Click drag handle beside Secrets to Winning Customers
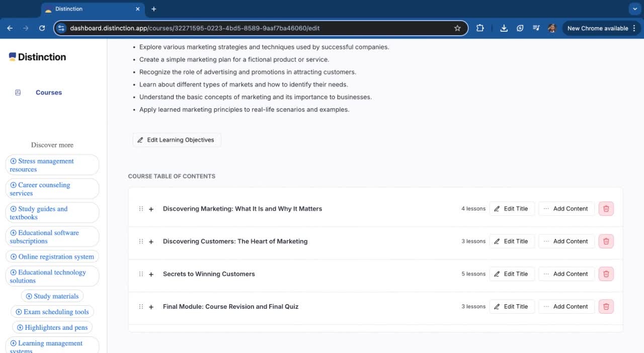644x353 pixels. pos(141,274)
